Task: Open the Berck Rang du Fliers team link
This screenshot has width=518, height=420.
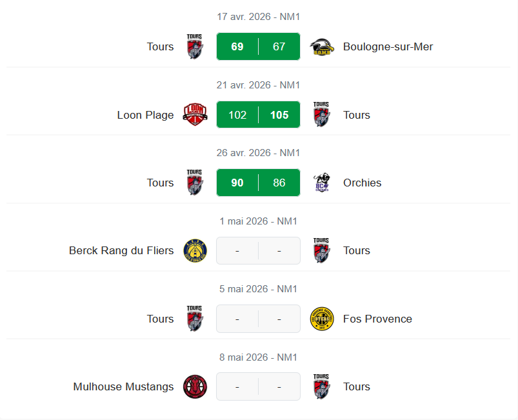Action: coord(121,250)
